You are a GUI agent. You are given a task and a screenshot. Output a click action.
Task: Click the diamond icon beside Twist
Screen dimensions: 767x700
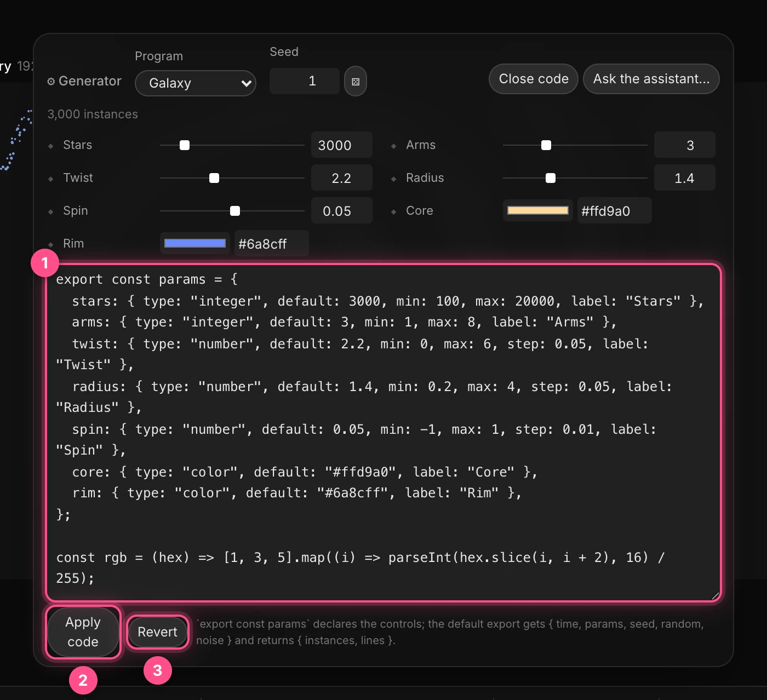coord(51,179)
